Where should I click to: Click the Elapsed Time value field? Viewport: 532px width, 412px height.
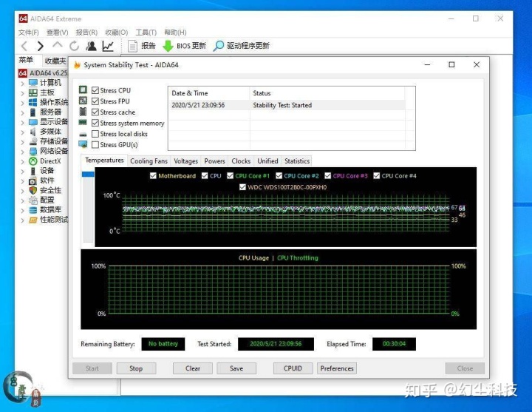point(394,344)
